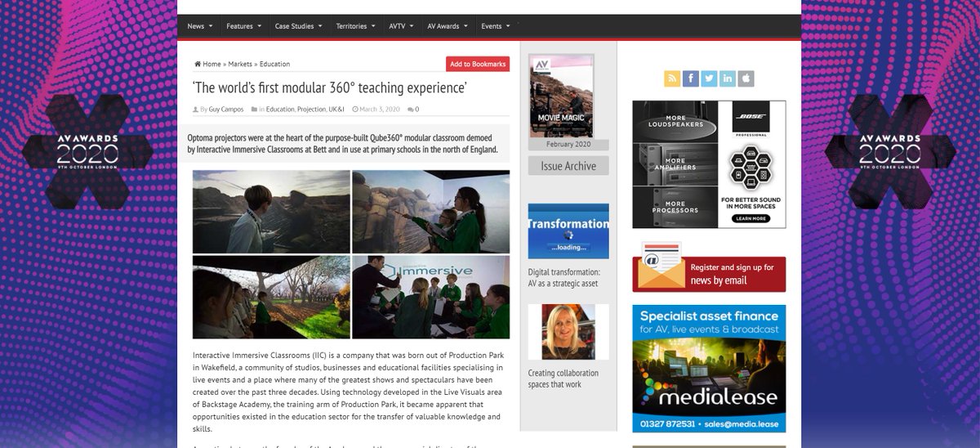Click Register and sign up for news banner
Image resolution: width=980 pixels, height=448 pixels.
709,268
